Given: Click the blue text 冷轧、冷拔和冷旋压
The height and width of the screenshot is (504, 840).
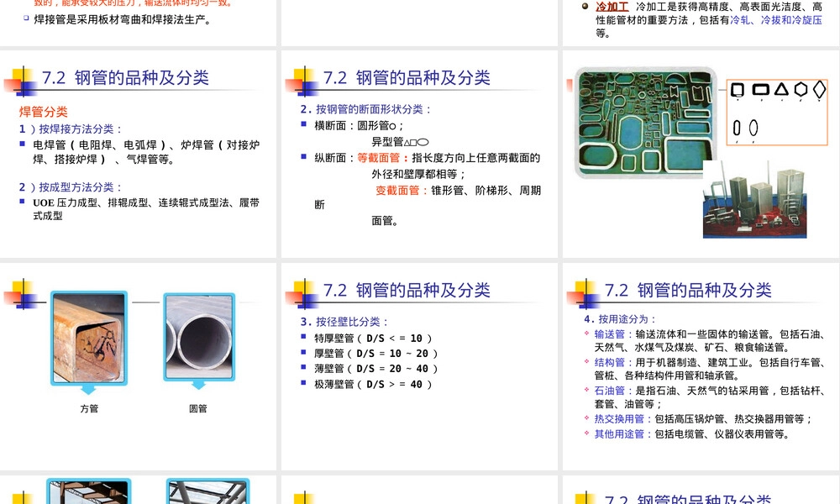Looking at the screenshot, I should pyautogui.click(x=775, y=20).
